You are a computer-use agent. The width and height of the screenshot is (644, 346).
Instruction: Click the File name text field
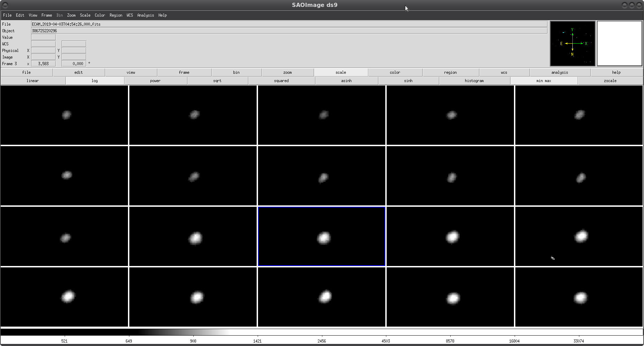pyautogui.click(x=289, y=24)
